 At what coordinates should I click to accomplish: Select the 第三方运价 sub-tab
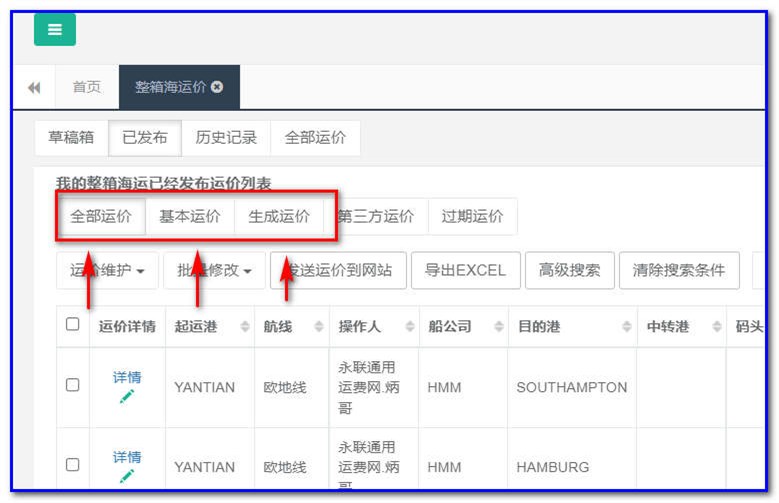point(376,216)
